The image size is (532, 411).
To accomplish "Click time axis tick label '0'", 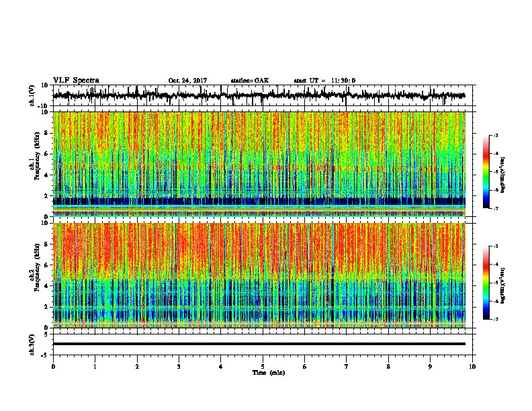I will (53, 367).
